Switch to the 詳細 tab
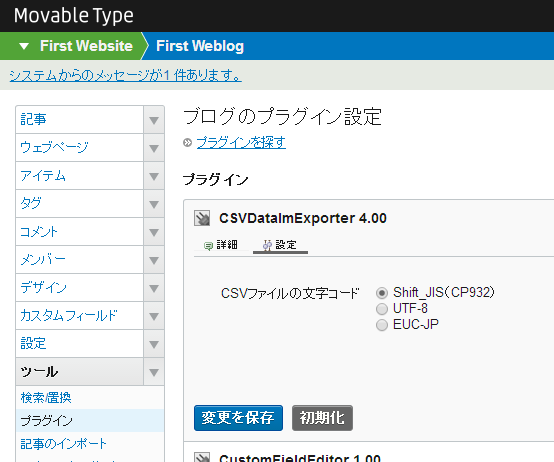This screenshot has width=554, height=462. click(221, 245)
